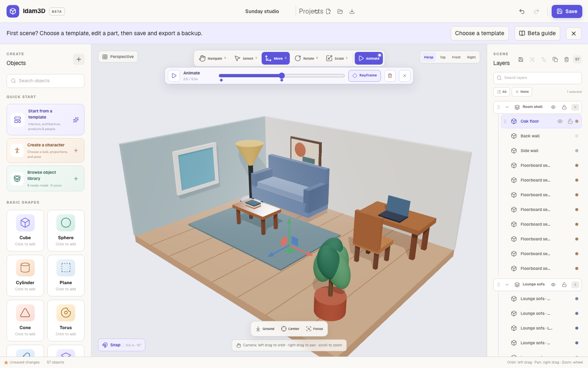The height and width of the screenshot is (368, 588).
Task: Activate the Select tool
Action: [x=246, y=58]
